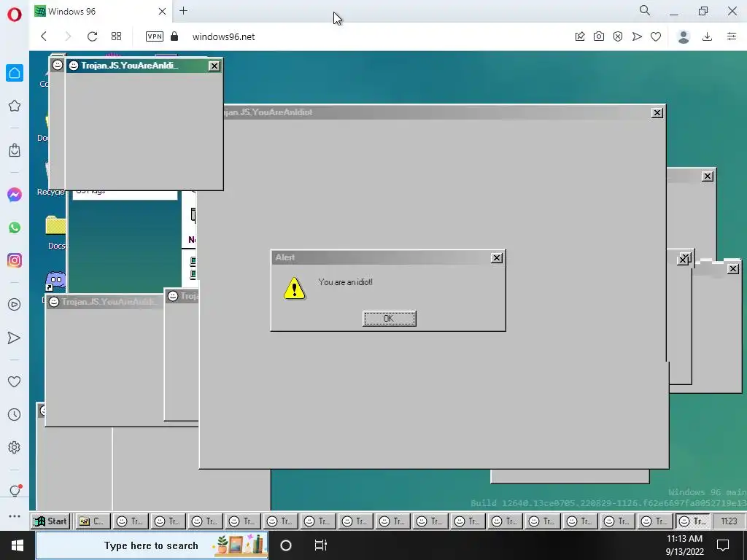The height and width of the screenshot is (560, 747).
Task: Click the lock site-info icon
Action: click(x=174, y=36)
